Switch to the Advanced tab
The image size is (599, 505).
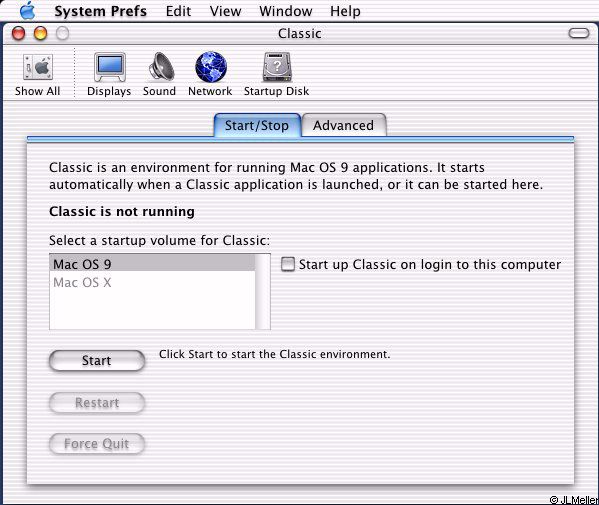[344, 125]
